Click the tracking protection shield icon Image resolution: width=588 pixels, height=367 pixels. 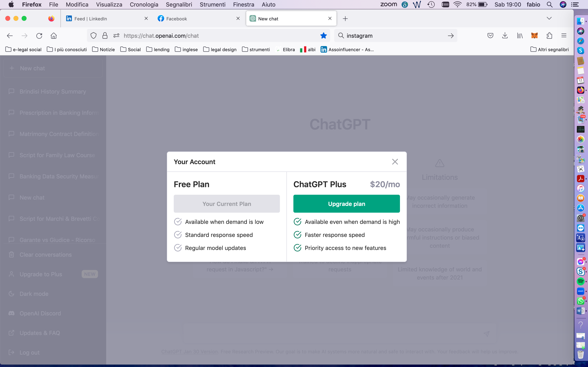tap(94, 36)
